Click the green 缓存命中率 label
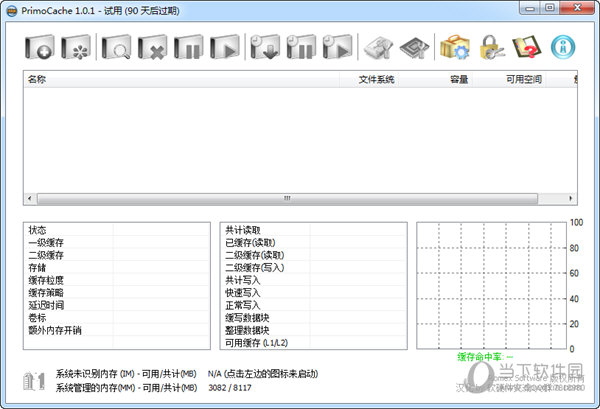The height and width of the screenshot is (409, 600). point(485,357)
